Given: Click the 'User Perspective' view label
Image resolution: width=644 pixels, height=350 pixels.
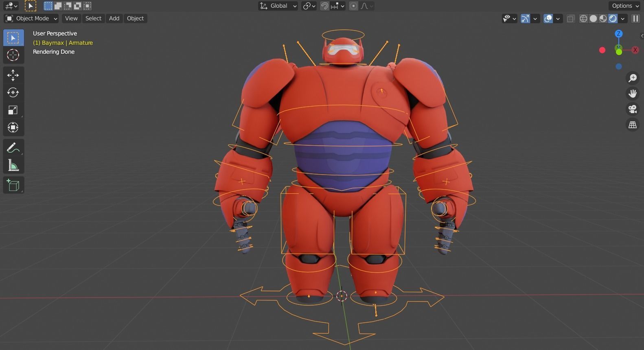Looking at the screenshot, I should pyautogui.click(x=55, y=33).
